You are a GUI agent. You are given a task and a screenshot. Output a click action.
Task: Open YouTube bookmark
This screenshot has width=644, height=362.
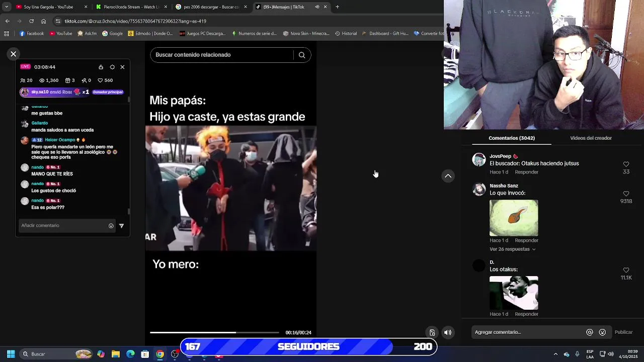[60, 34]
